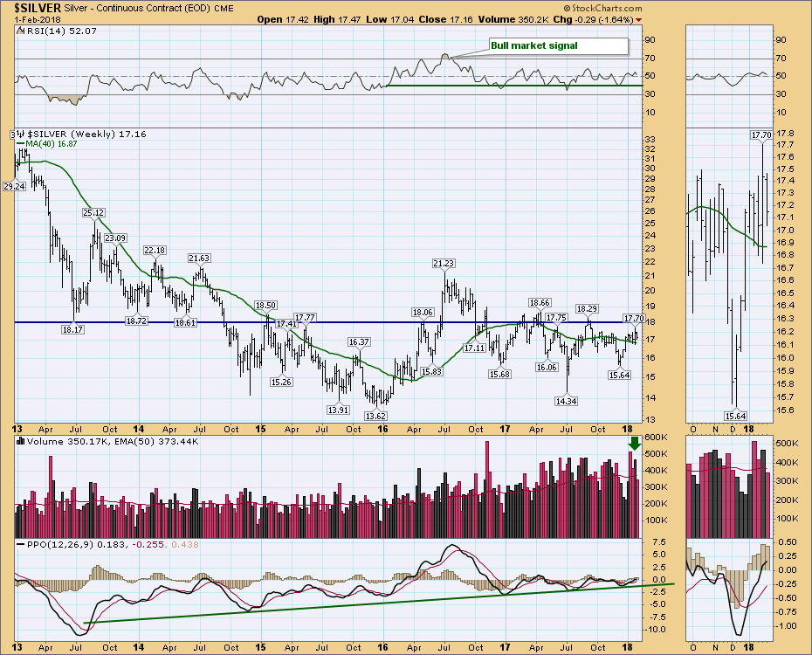Click the 14.34 low price label
The height and width of the screenshot is (655, 812).
coord(566,401)
